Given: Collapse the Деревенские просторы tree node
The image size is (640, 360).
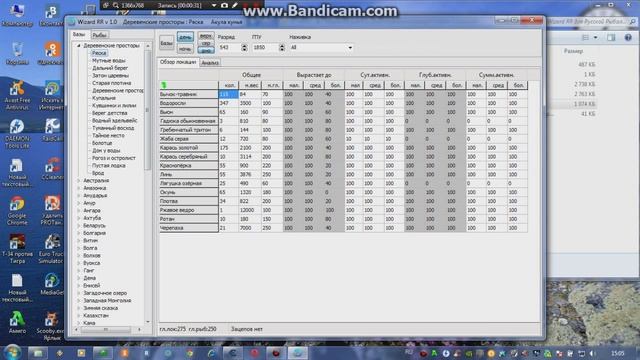Looking at the screenshot, I should 79,46.
